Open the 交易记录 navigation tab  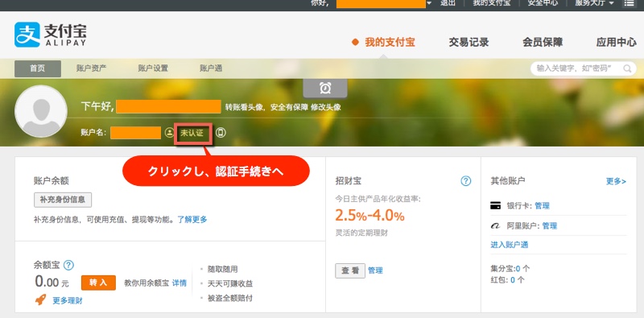[469, 42]
